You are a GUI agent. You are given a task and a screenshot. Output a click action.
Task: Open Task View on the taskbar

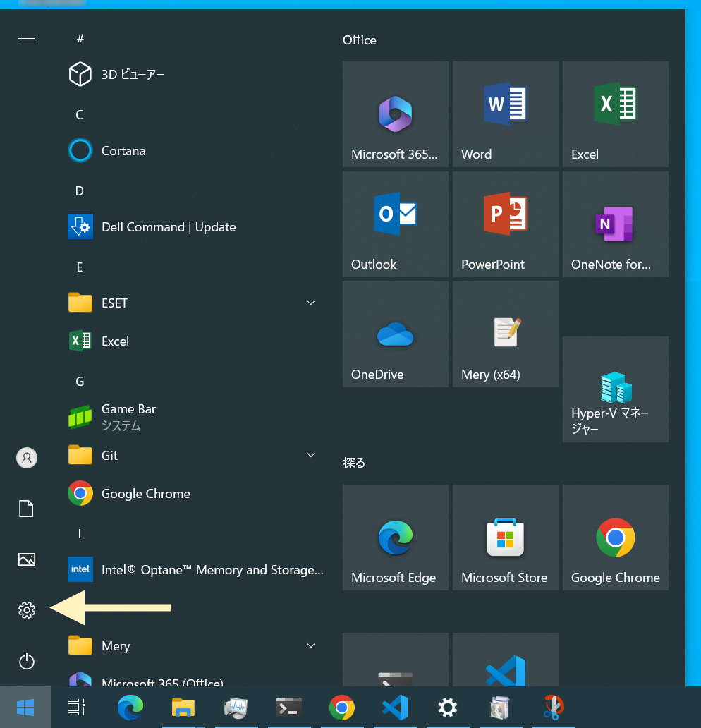[76, 708]
